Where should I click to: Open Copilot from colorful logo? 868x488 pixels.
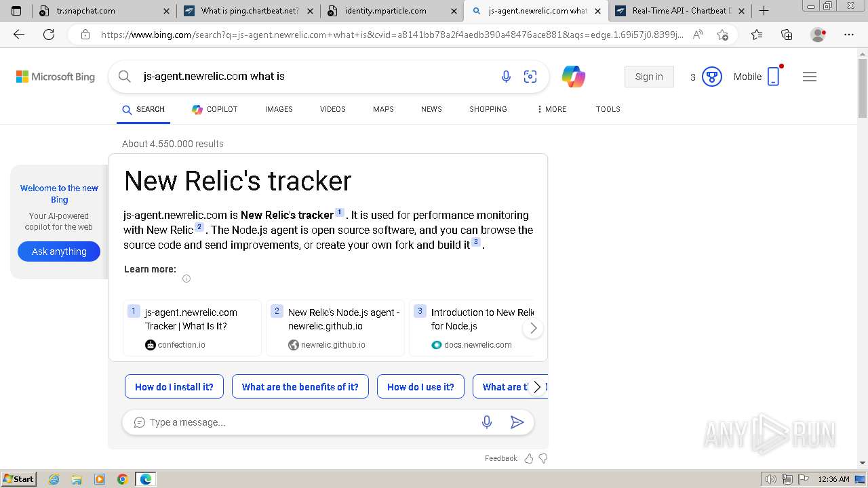tap(574, 77)
